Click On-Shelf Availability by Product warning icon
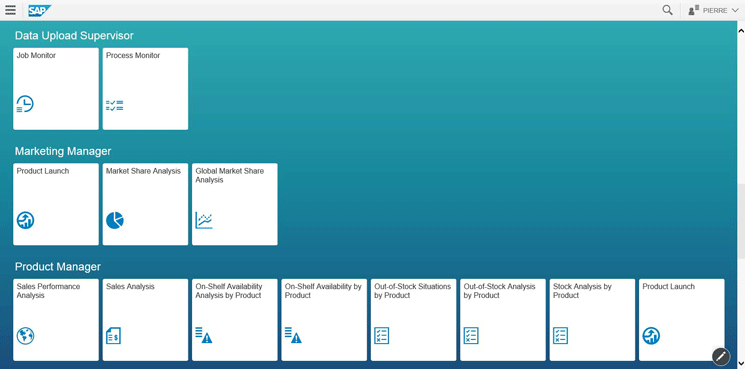Screen dimensions: 745x369 click(293, 335)
